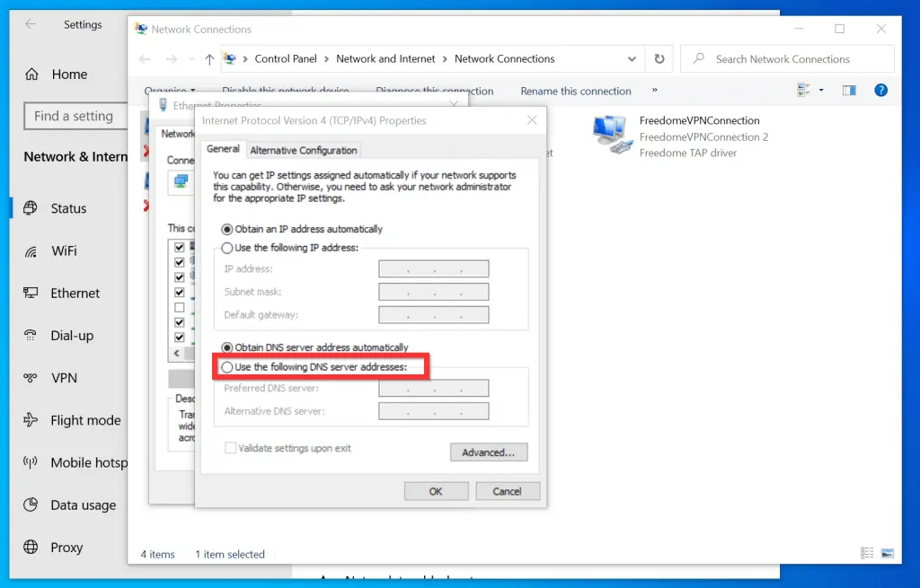
Task: Expand the address bar history dropdown
Action: tap(632, 59)
